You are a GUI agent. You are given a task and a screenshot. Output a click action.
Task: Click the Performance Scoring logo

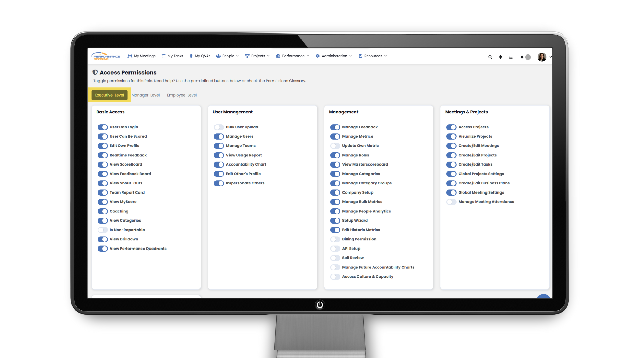[106, 56]
